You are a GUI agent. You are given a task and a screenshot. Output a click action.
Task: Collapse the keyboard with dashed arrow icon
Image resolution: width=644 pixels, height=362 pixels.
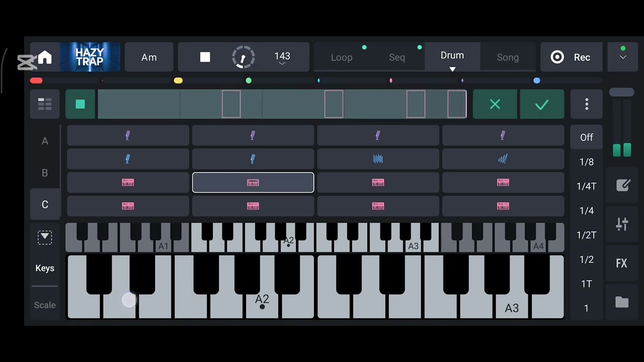point(45,237)
